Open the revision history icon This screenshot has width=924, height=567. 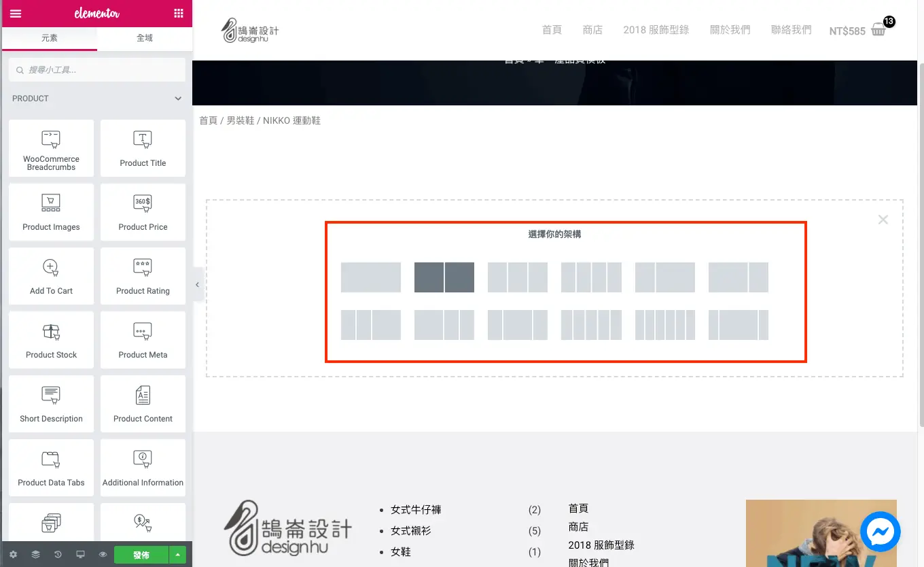[58, 555]
